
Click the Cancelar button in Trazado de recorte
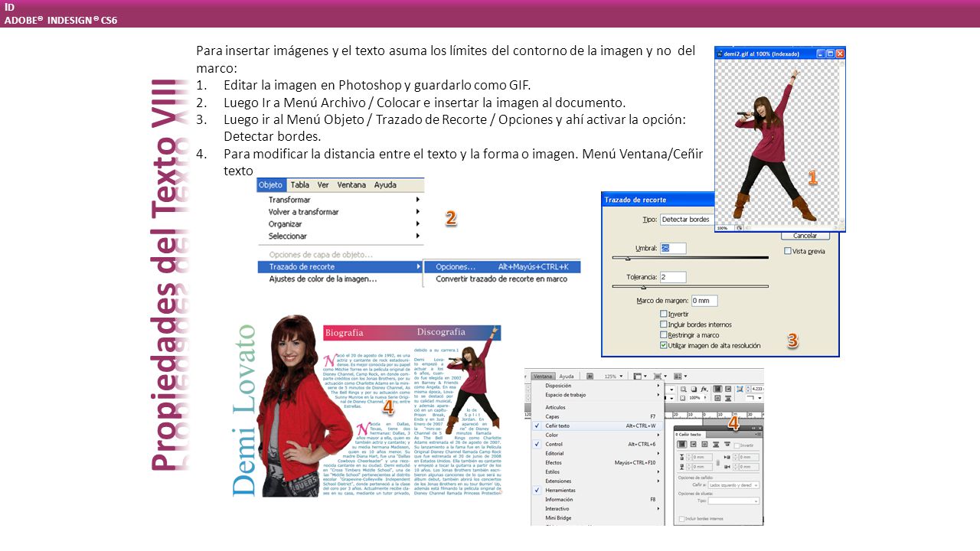coord(805,236)
